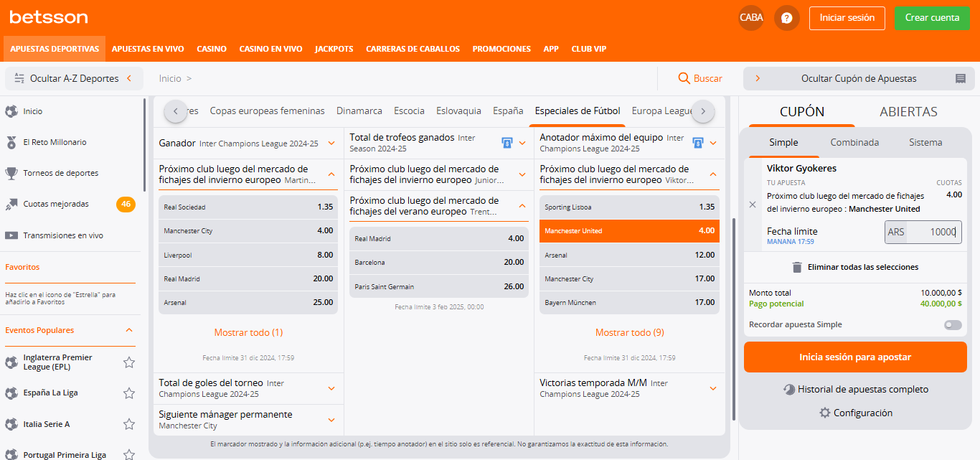The height and width of the screenshot is (460, 980).
Task: Open the Promociones menu item
Action: point(501,49)
